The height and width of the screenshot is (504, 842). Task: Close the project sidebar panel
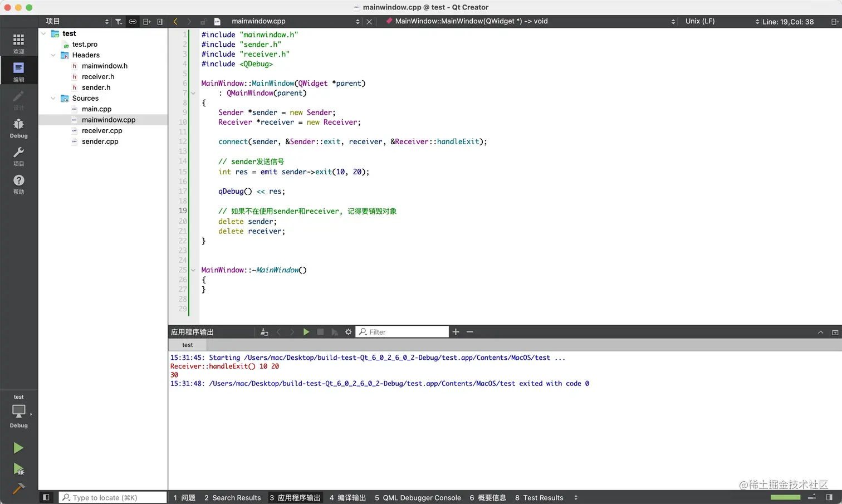[160, 22]
